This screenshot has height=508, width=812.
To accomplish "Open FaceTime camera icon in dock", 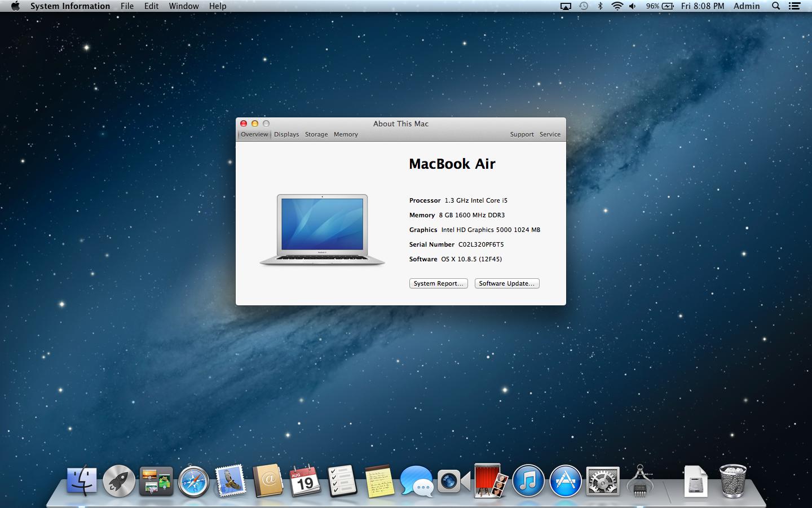I will click(x=454, y=481).
